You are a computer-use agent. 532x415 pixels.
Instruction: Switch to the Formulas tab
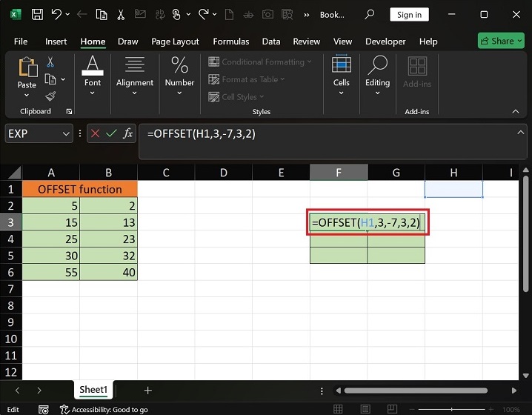(231, 41)
